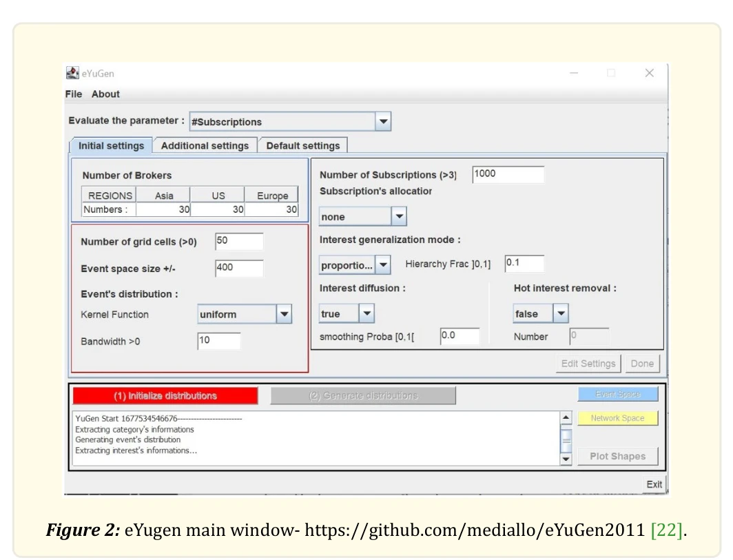Viewport: 733px width, 560px height.
Task: Click the Exit button
Action: tap(654, 484)
